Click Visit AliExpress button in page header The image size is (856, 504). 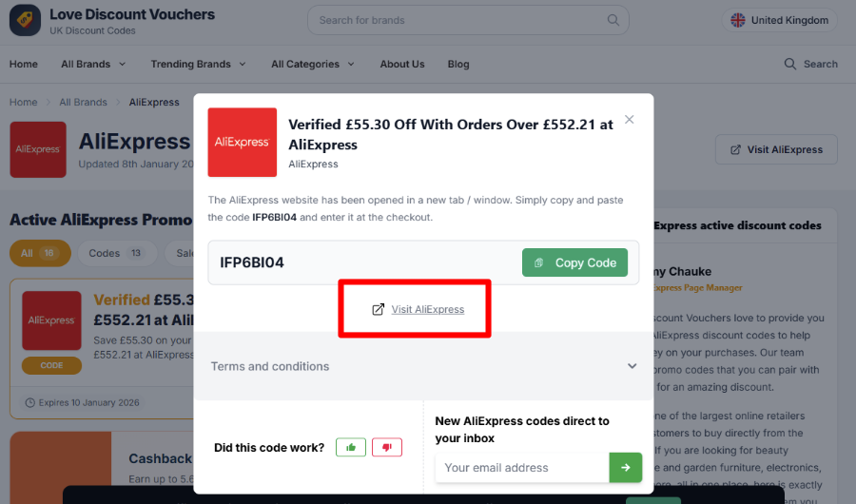tap(776, 149)
